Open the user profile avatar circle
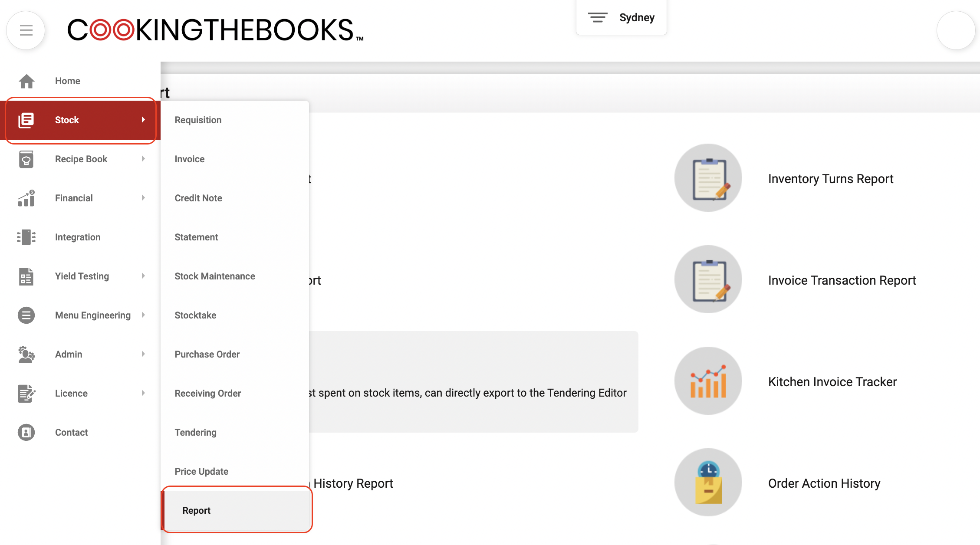This screenshot has height=545, width=980. tap(956, 30)
